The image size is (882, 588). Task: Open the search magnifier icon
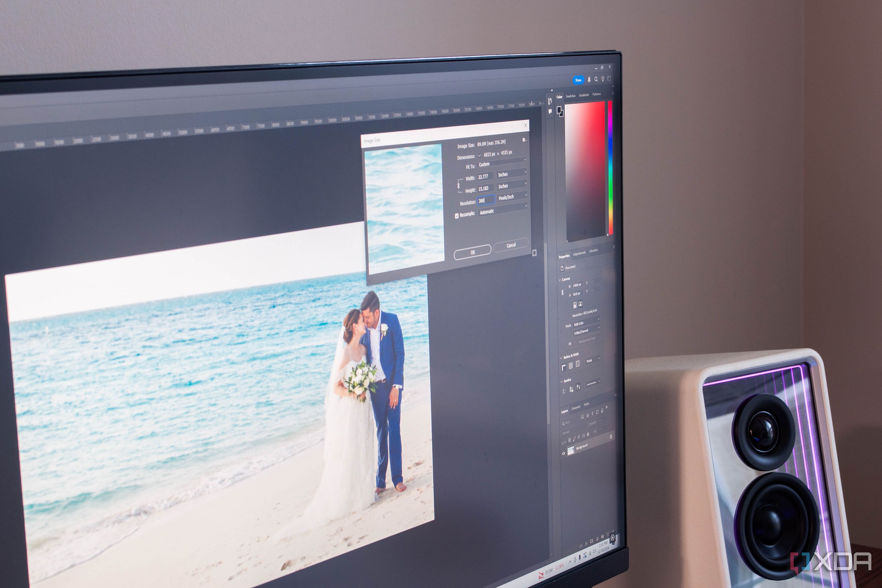(x=596, y=79)
